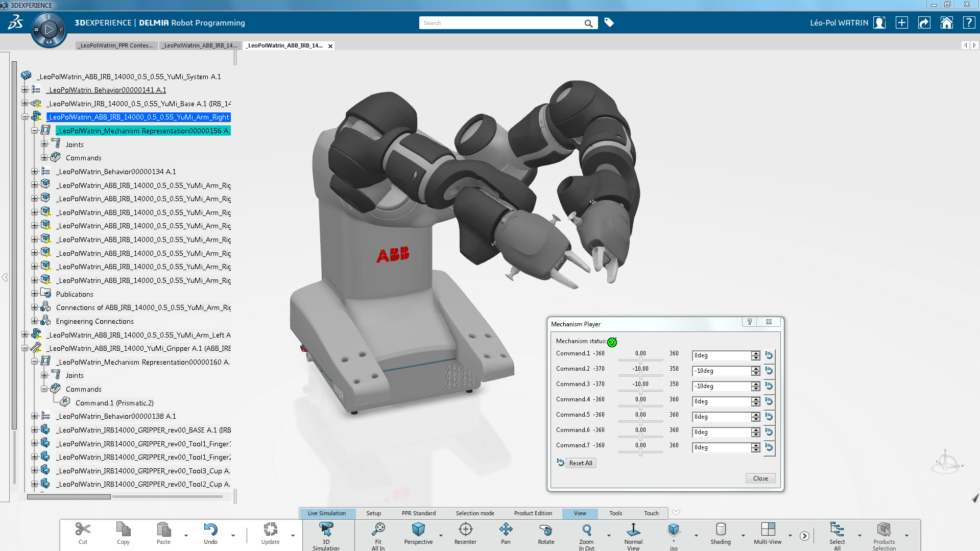
Task: Expand the Publications tree node
Action: tap(34, 294)
